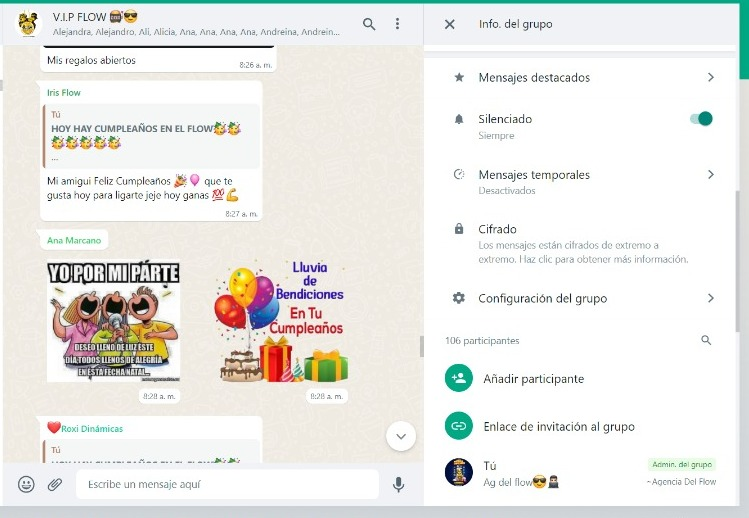Open the Mensajes temporales label
This screenshot has width=749, height=518.
(x=534, y=174)
